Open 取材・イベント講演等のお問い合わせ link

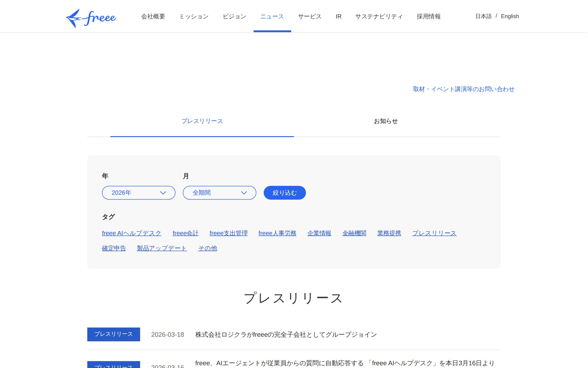pyautogui.click(x=464, y=89)
